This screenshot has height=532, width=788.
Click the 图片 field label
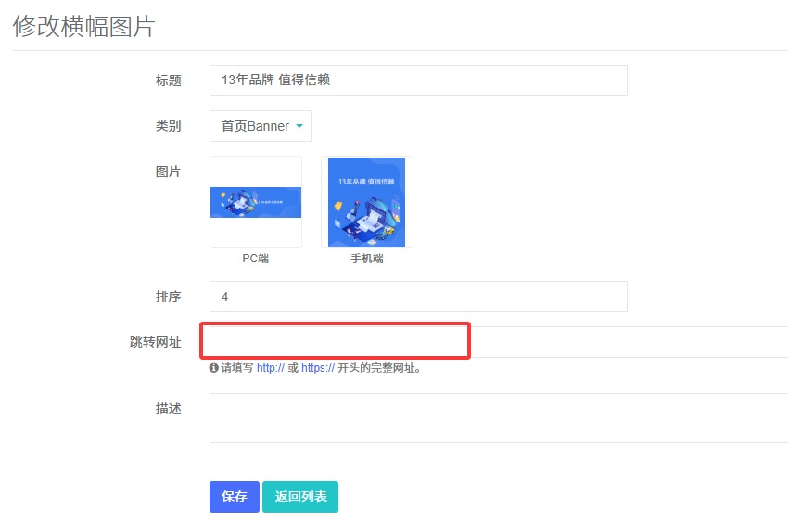coord(168,171)
